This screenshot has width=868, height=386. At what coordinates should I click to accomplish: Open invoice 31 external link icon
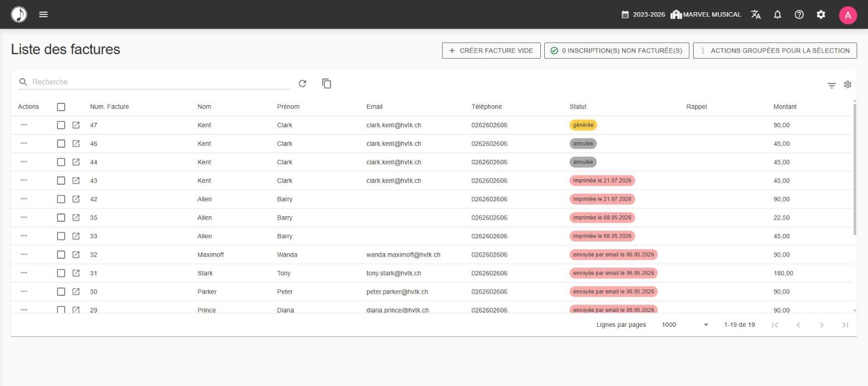[76, 273]
